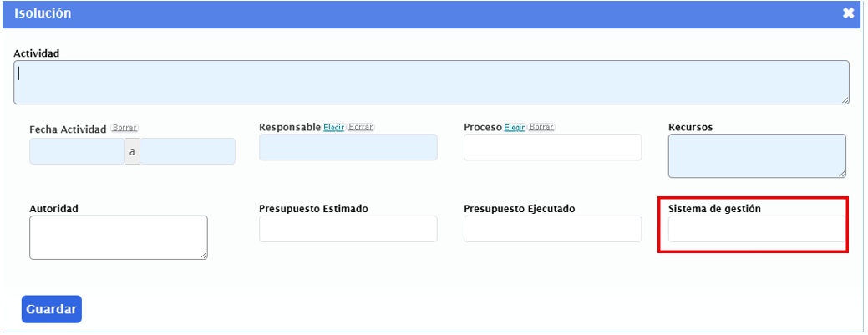
Task: Clear Proceso using its Borrar button
Action: coord(541,127)
